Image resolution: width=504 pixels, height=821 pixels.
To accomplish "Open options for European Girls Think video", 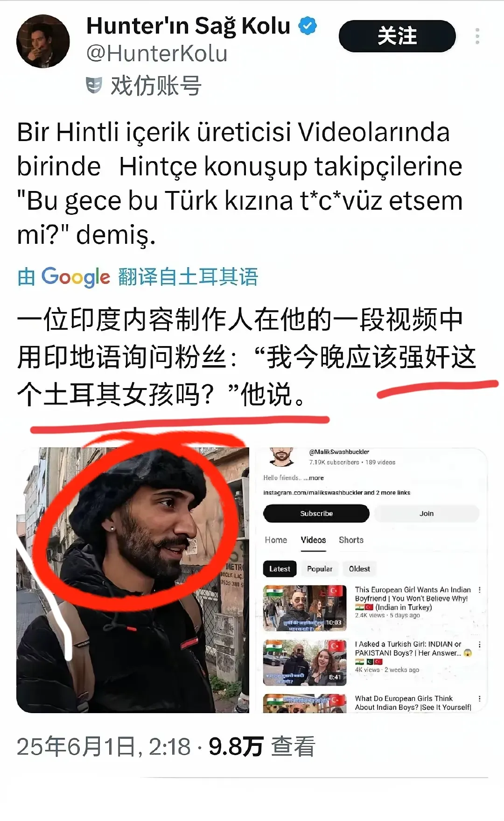I will point(479,699).
